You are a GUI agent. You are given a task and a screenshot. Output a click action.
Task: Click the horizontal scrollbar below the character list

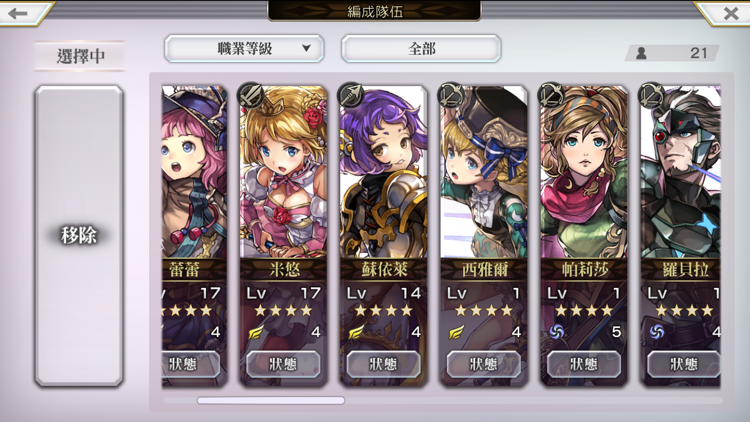(271, 400)
